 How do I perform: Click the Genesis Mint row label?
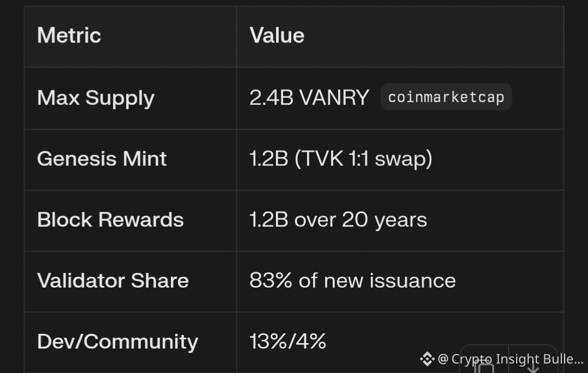102,158
